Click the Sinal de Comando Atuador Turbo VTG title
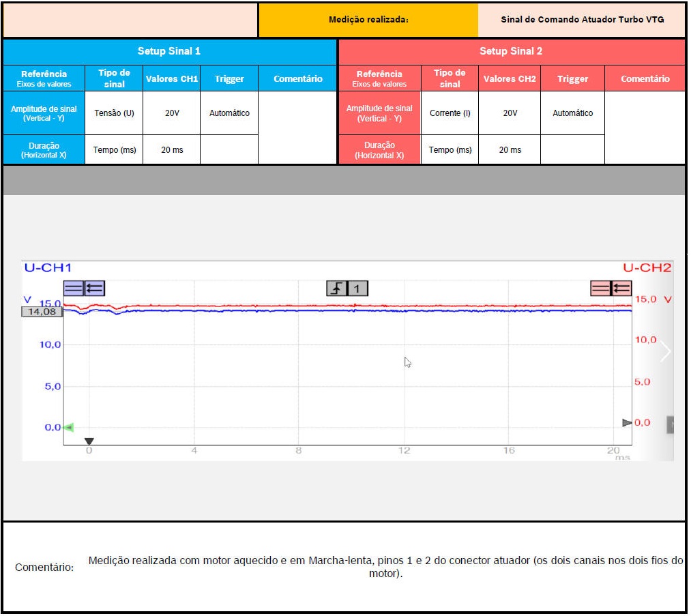Screen dimensions: 691x616 [x=582, y=20]
